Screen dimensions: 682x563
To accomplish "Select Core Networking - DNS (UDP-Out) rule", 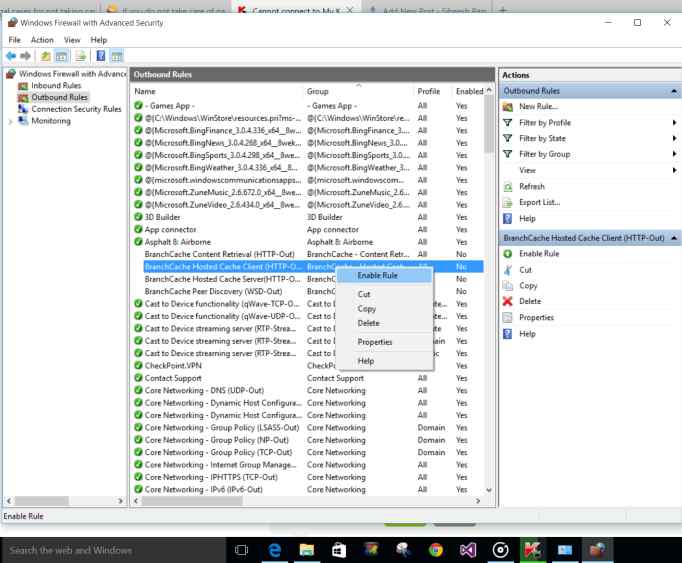I will point(204,391).
